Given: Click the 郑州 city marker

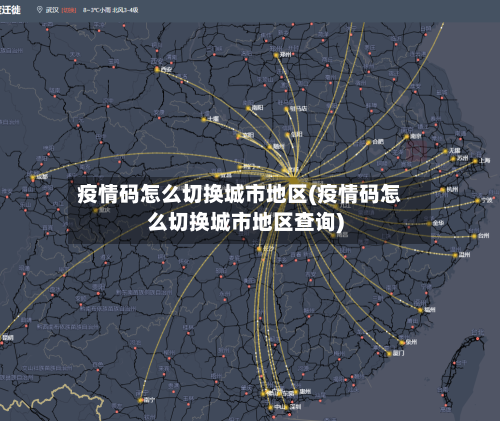Looking at the screenshot, I should tap(276, 55).
